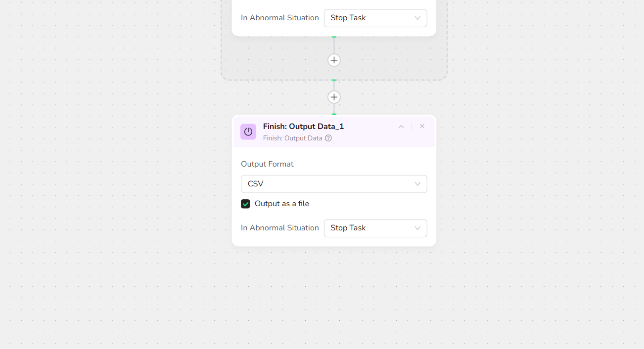Click the 'Output as a file' label text
644x349 pixels.
[x=282, y=204]
